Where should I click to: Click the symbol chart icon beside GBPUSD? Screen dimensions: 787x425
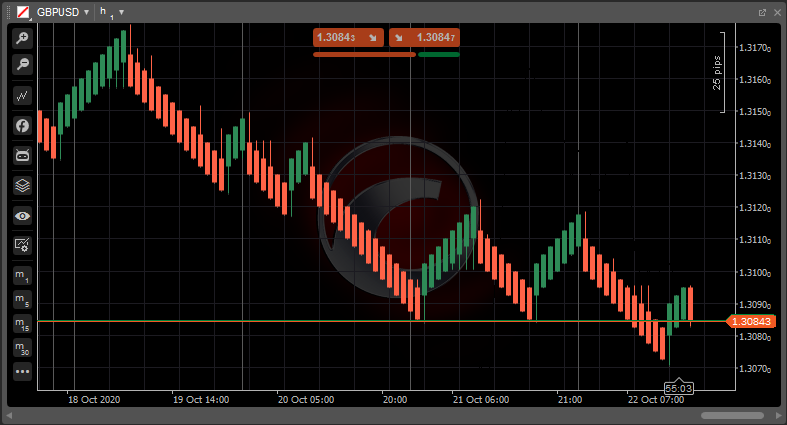coord(22,12)
